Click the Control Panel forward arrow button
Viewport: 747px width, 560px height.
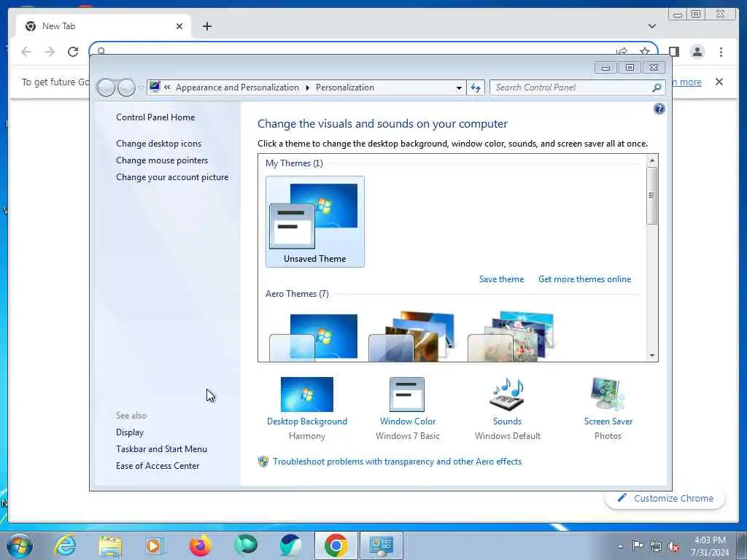click(126, 87)
